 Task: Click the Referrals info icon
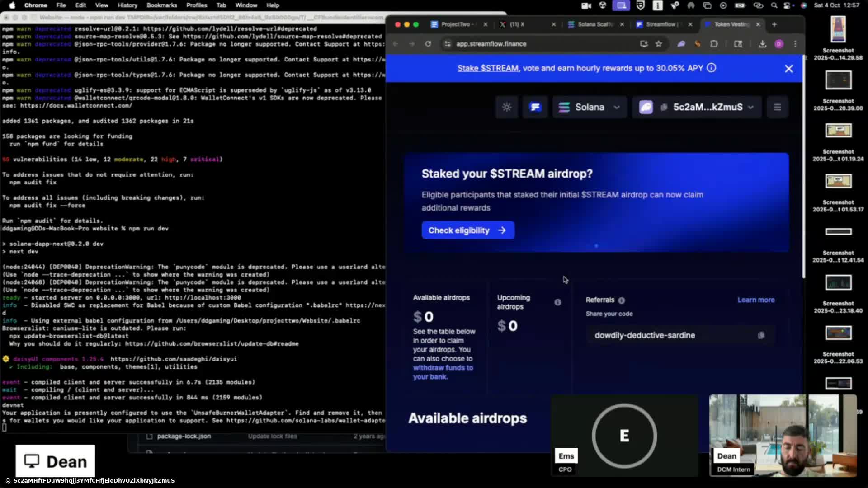coord(622,300)
